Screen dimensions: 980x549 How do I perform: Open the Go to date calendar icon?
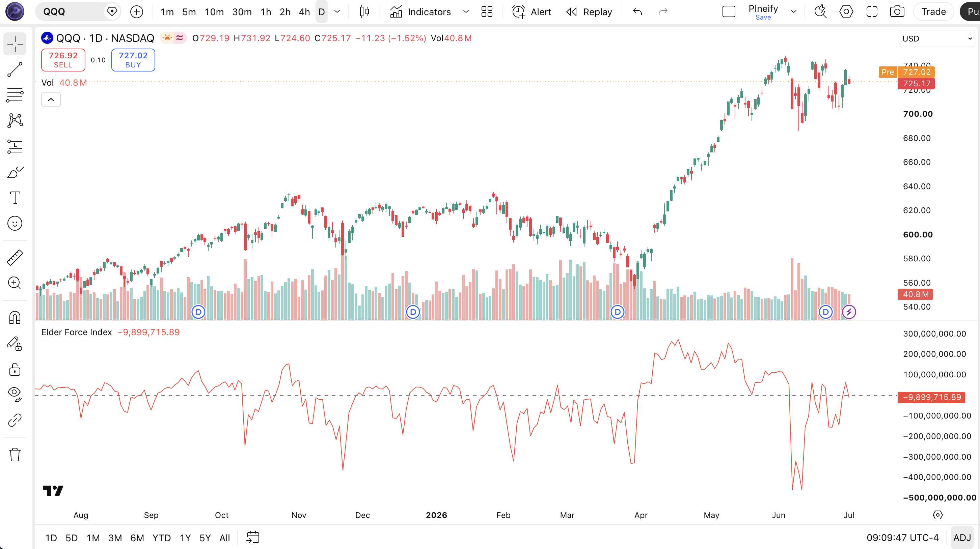253,537
